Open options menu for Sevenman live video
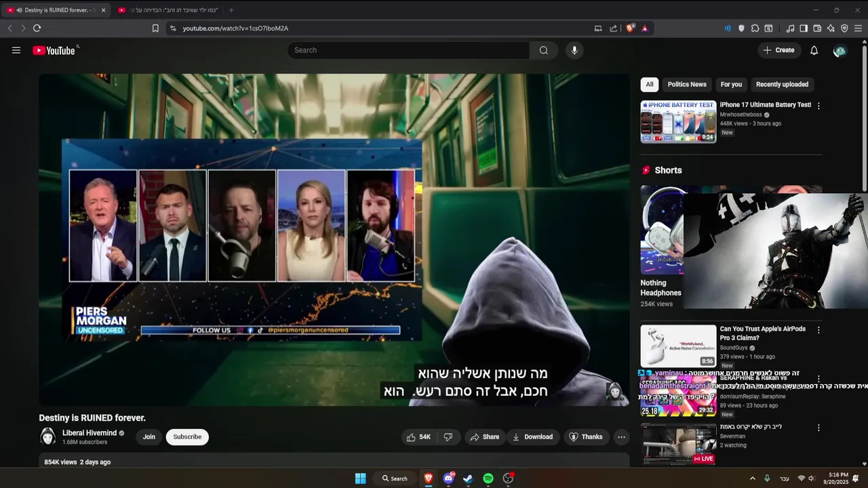The image size is (868, 488). [x=818, y=428]
